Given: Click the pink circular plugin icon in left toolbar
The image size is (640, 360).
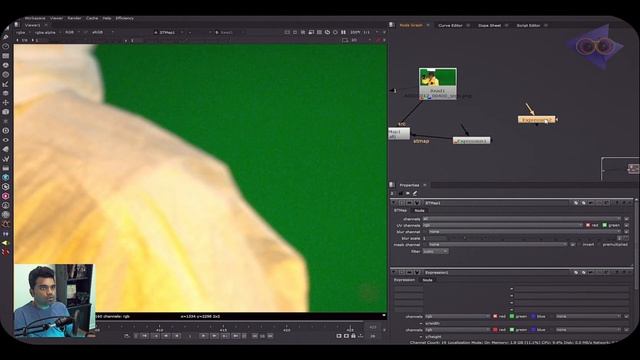Looking at the screenshot, I should tap(6, 196).
